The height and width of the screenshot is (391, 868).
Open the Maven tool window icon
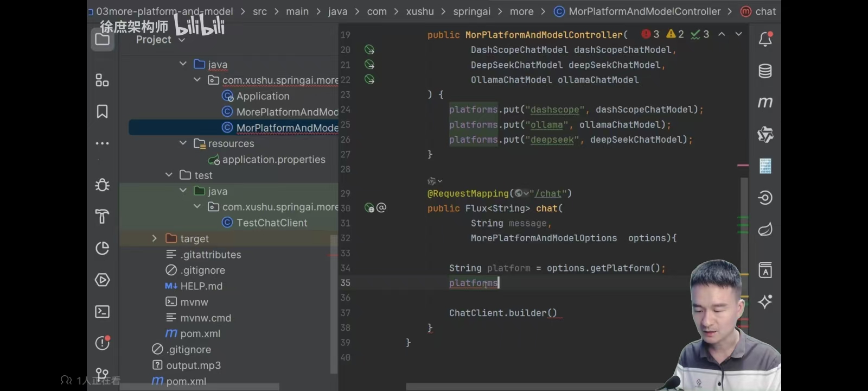(x=765, y=102)
